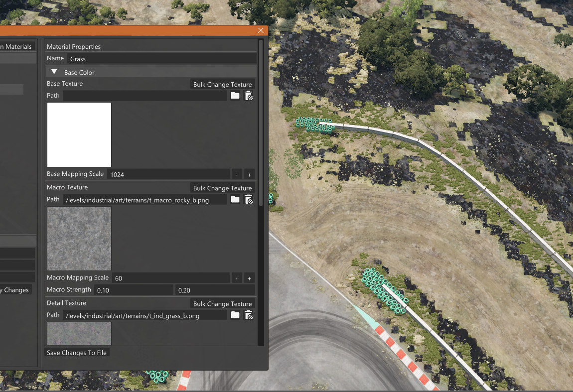Viewport: 573px width, 392px height.
Task: Close the material editor window
Action: [261, 30]
